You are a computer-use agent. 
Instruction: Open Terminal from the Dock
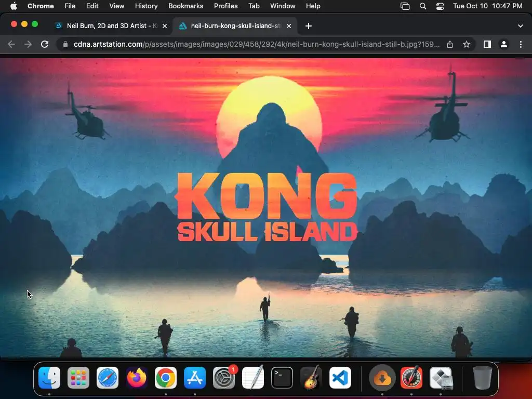(282, 378)
